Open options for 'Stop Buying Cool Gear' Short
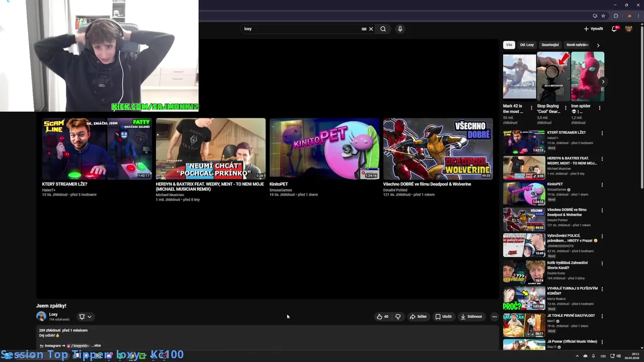644x362 pixels. coord(566,108)
